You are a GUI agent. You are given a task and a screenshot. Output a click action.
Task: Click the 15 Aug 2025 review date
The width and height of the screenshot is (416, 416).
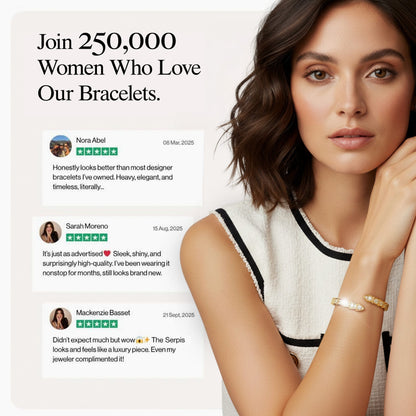[168, 229]
